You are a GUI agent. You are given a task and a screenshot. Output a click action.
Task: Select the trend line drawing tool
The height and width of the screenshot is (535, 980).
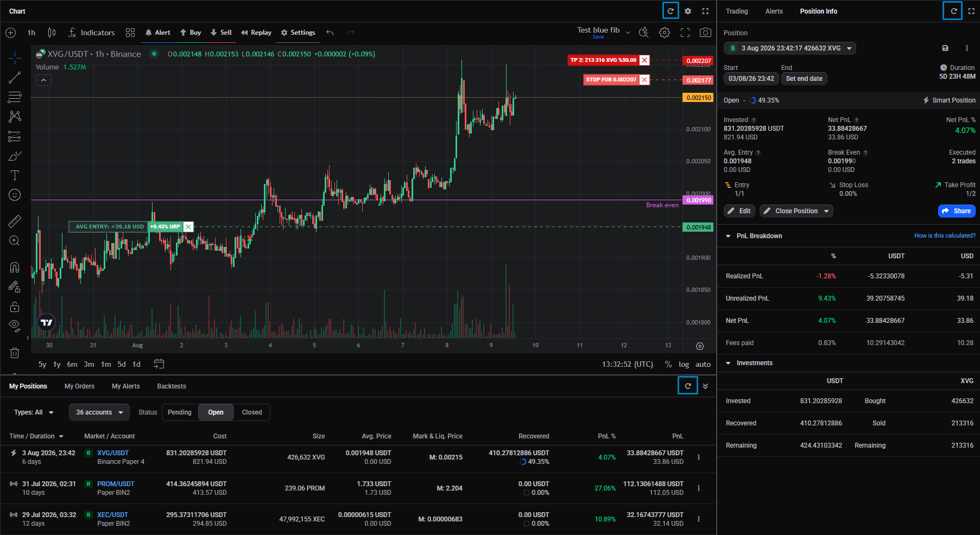click(15, 78)
